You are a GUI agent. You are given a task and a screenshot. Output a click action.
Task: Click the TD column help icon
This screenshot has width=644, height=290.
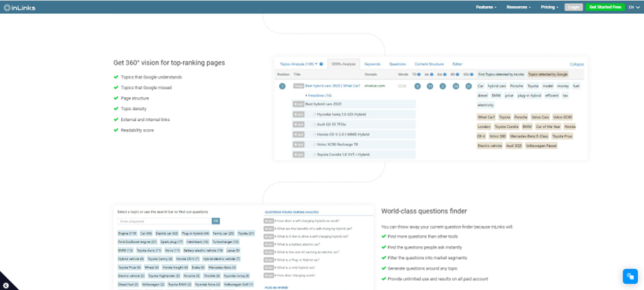(419, 75)
